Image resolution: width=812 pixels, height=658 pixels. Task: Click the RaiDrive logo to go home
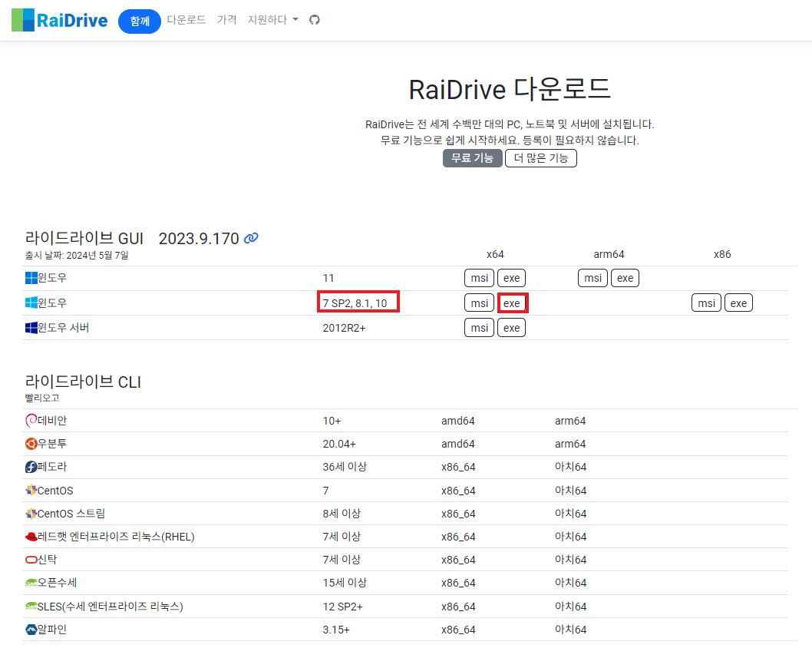pos(59,20)
